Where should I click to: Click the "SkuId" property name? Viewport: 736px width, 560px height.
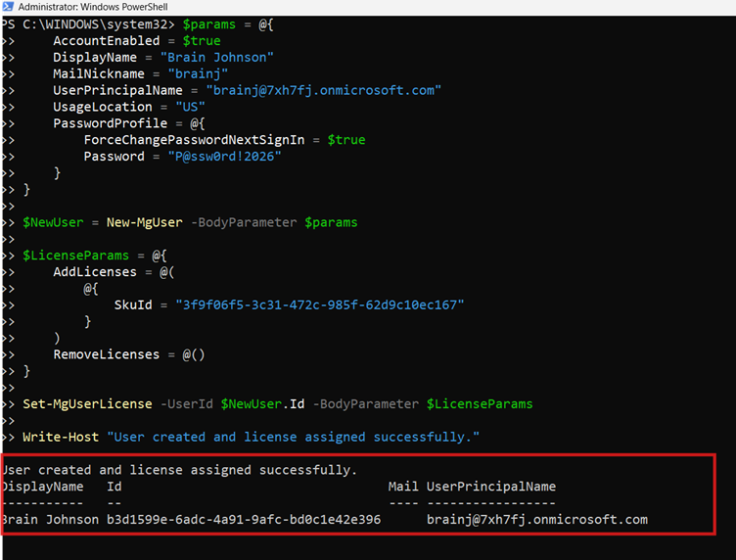(133, 305)
